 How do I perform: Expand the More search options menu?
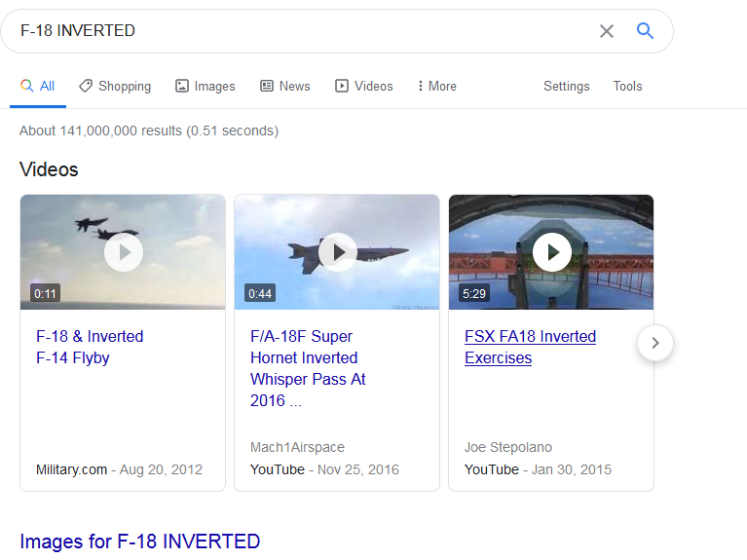436,86
